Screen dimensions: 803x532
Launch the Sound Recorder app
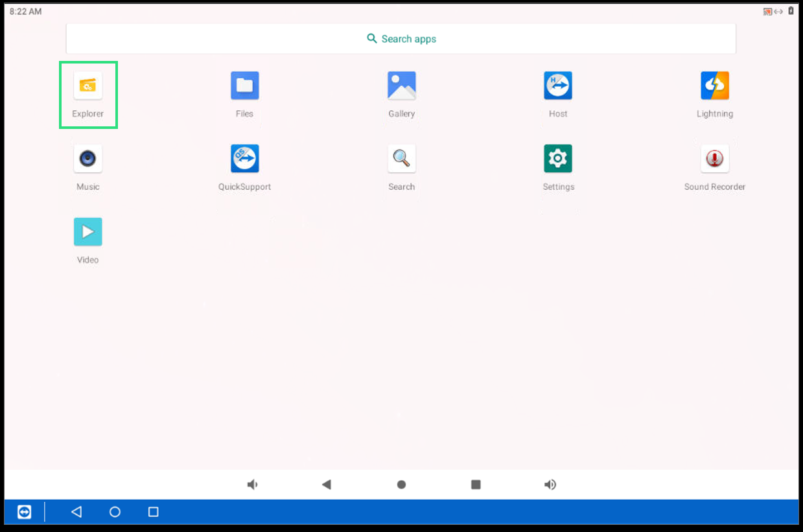click(x=714, y=159)
